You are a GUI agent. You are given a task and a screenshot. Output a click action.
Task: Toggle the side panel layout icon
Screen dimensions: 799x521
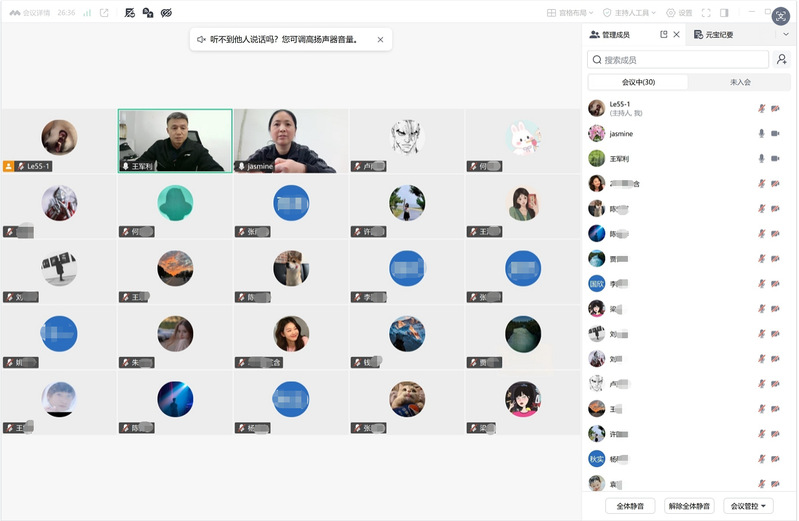724,13
